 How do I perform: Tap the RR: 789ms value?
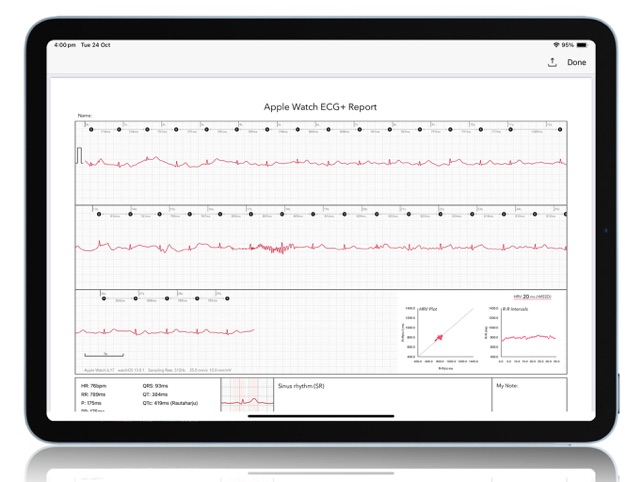point(93,394)
